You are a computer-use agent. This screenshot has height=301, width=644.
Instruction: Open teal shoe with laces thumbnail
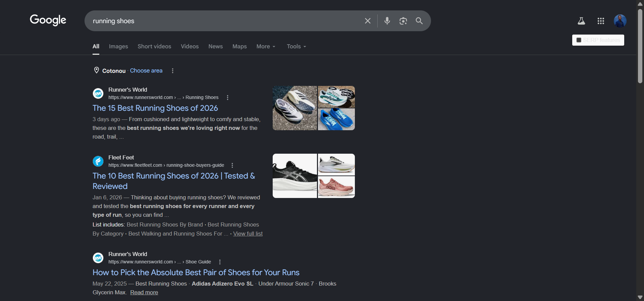336,97
